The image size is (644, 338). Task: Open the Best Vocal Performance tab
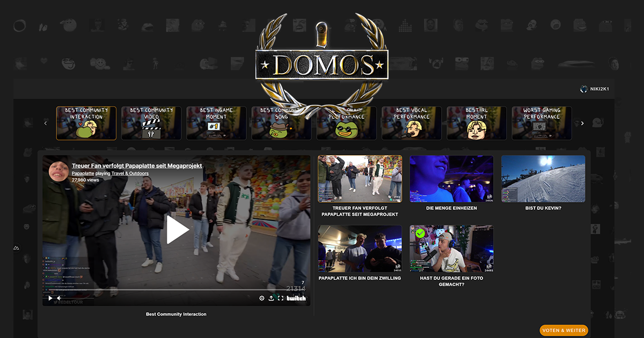(x=412, y=123)
